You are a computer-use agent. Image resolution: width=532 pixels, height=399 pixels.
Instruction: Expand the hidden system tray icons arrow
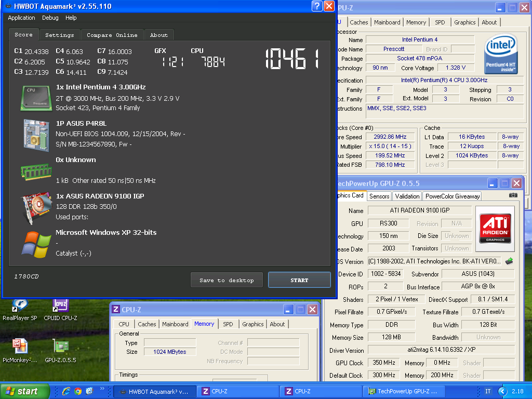(x=502, y=391)
